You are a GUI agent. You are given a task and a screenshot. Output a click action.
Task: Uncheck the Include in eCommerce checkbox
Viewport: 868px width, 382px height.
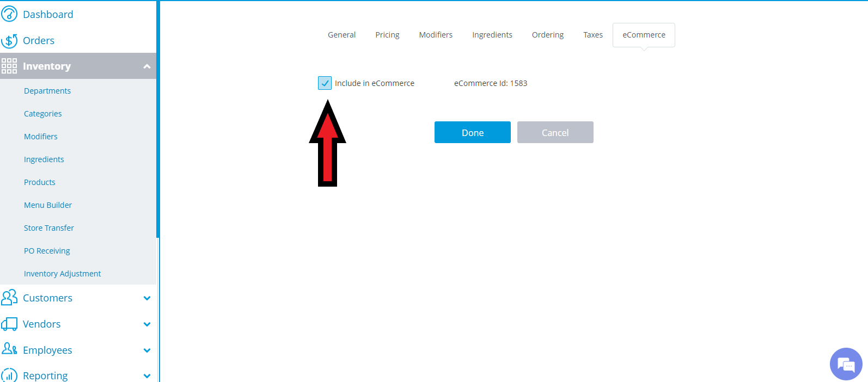325,83
